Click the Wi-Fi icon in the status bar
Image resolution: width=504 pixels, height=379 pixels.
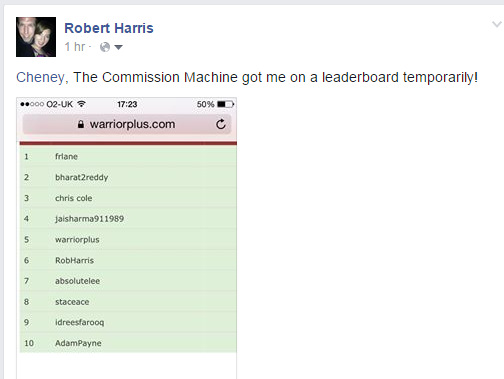click(x=81, y=104)
